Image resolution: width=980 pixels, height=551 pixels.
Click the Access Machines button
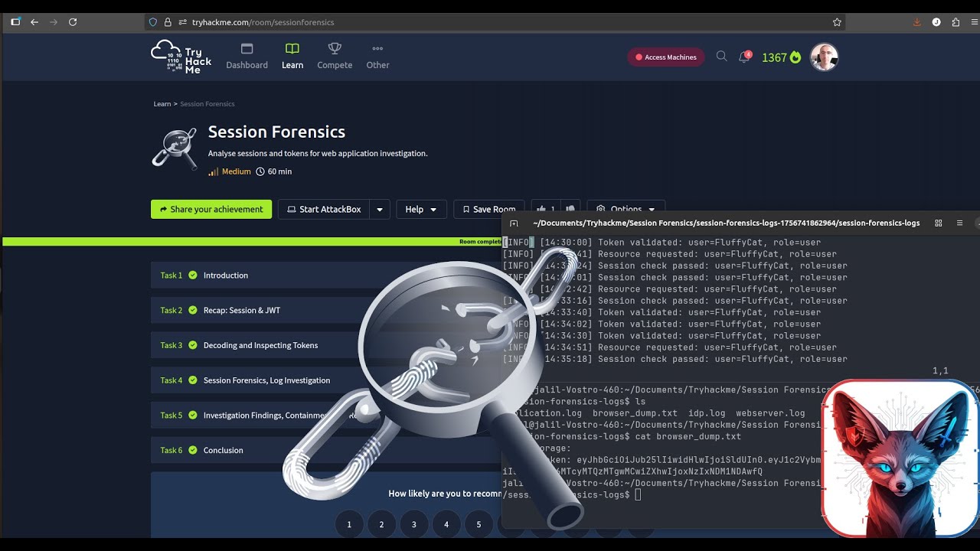coord(666,57)
